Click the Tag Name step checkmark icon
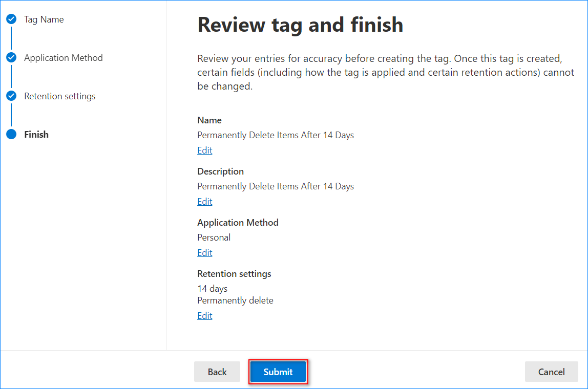This screenshot has height=389, width=588. [11, 19]
